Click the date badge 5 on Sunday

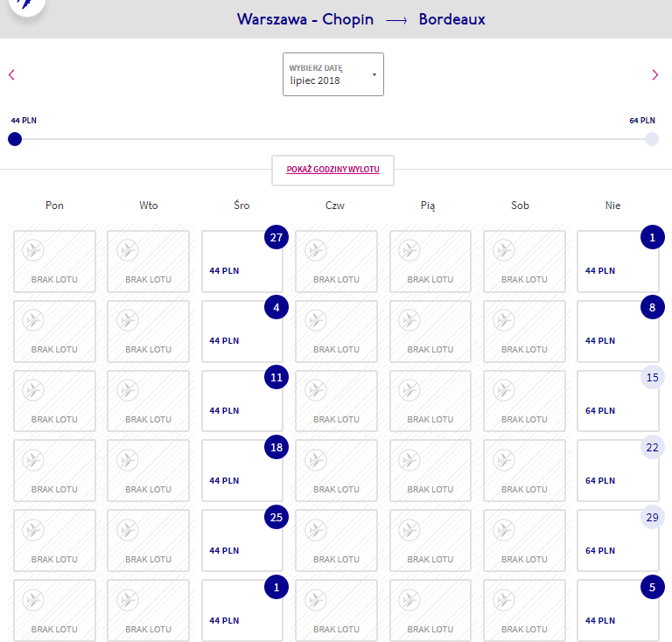pyautogui.click(x=652, y=587)
